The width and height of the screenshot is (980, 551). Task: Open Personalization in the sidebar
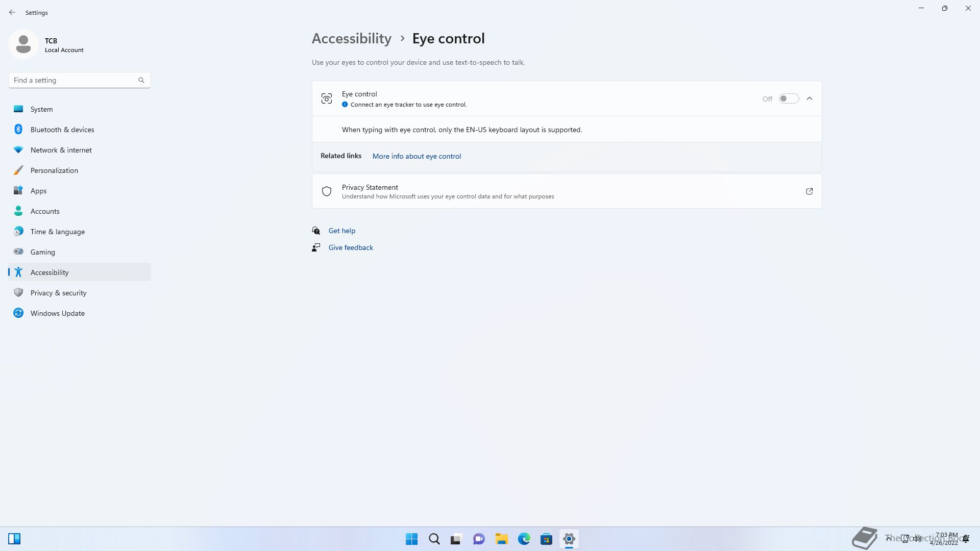pos(80,170)
